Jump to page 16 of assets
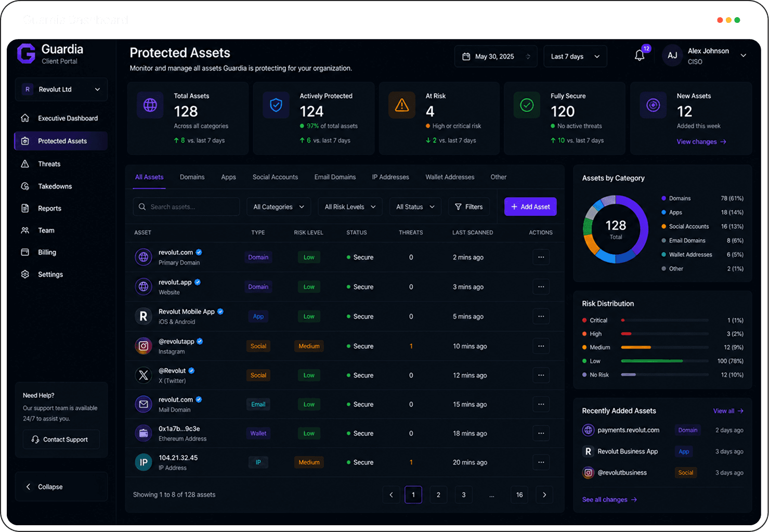The width and height of the screenshot is (769, 532). [519, 495]
